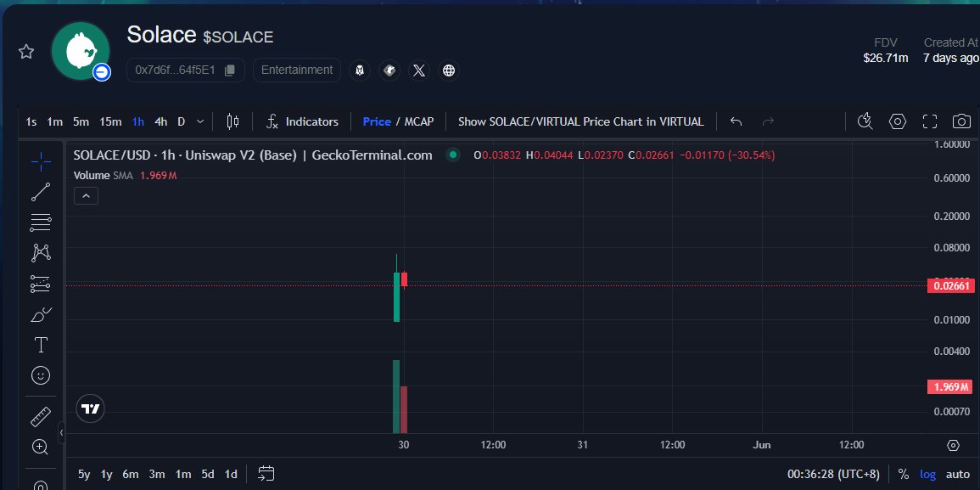Select the Fibonacci retracement tool

pyautogui.click(x=41, y=222)
